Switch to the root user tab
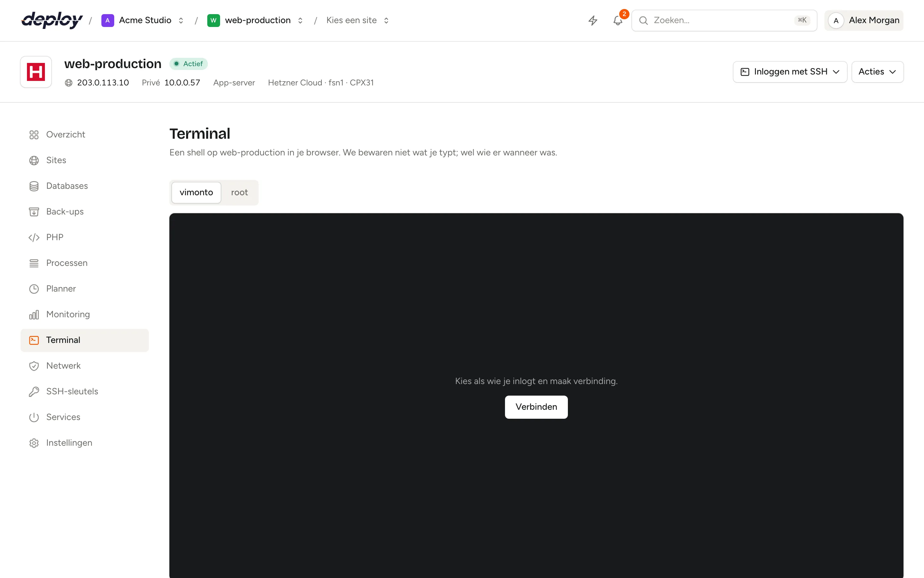924x578 pixels. click(239, 192)
